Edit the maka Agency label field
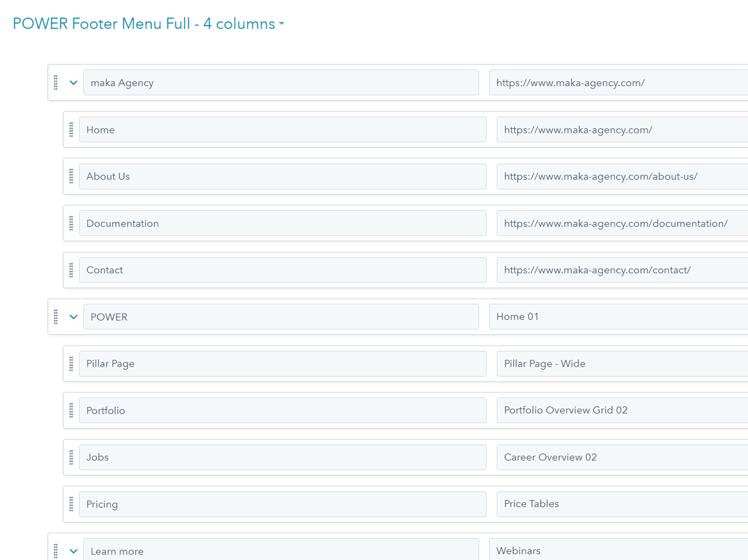The height and width of the screenshot is (560, 748). (x=280, y=82)
